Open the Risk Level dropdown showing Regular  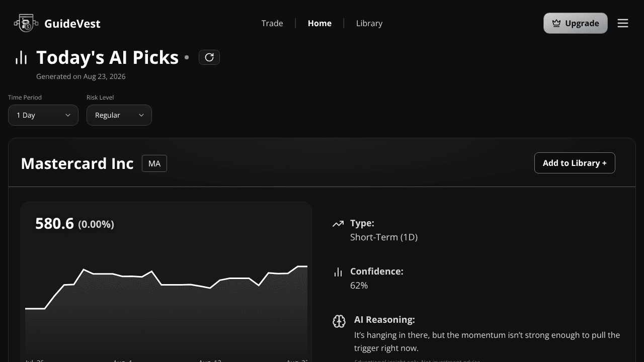119,115
